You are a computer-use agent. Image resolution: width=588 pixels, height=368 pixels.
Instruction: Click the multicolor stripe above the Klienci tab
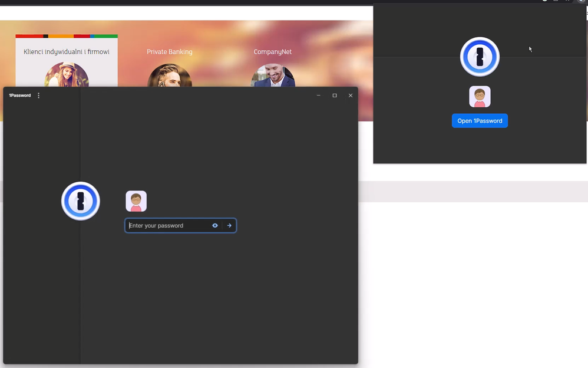[x=67, y=36]
